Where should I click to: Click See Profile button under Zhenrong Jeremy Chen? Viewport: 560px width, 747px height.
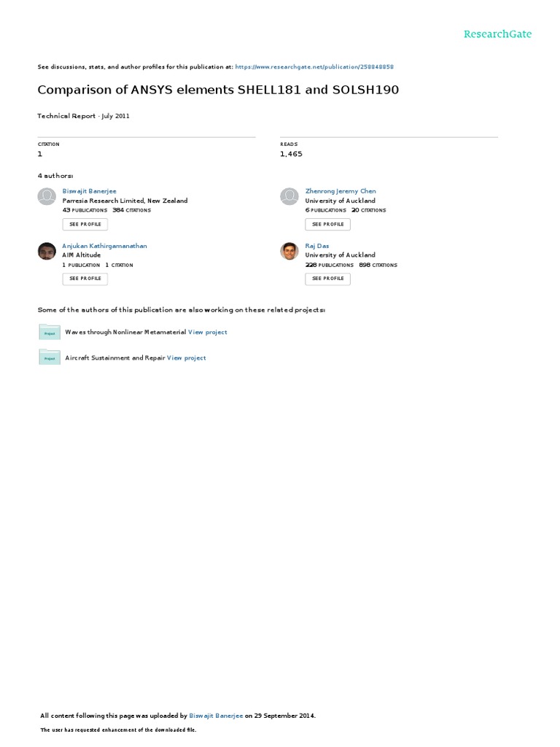point(327,224)
